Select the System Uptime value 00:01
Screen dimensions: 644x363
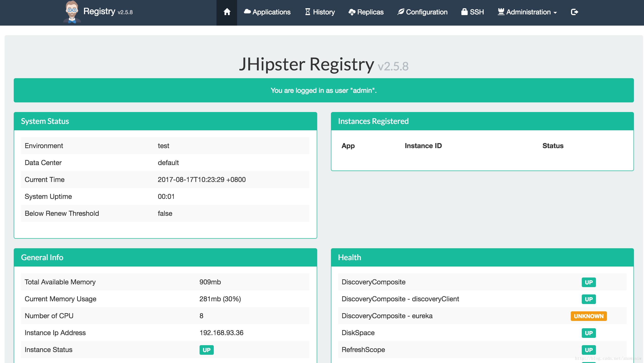click(x=166, y=197)
